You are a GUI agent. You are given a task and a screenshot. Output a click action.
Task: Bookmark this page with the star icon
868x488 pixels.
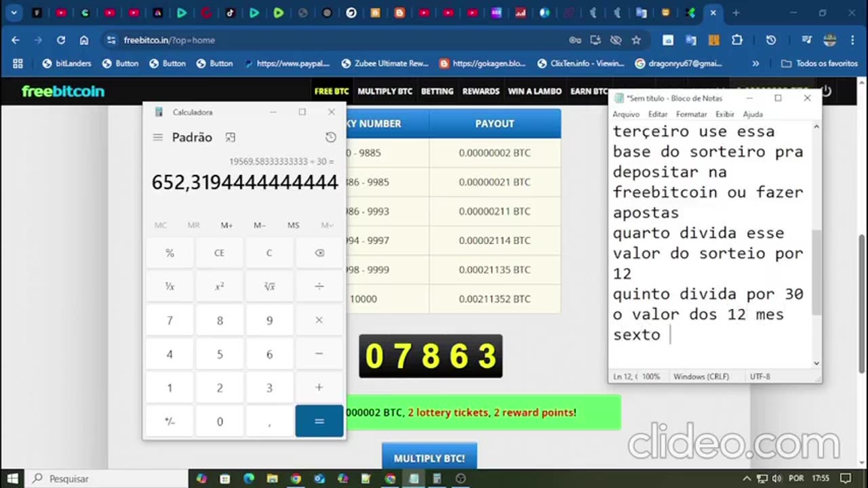coord(636,40)
